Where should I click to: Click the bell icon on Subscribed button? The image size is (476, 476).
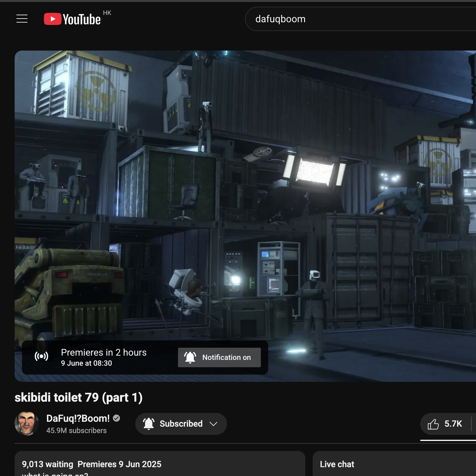[149, 424]
